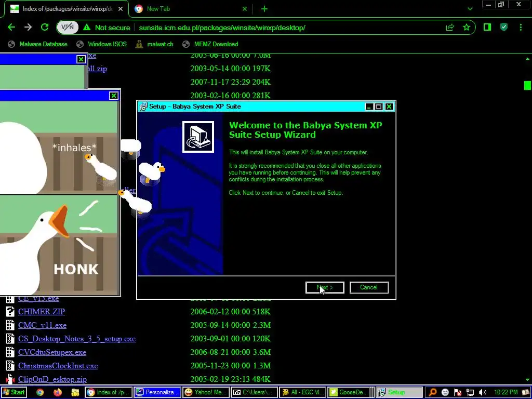The image size is (532, 399).
Task: Click the Setup wizard computer icon
Action: tap(198, 137)
